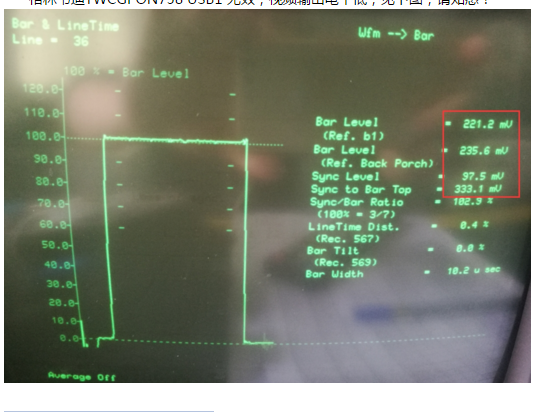
Task: Select the 102.9 % ratio value
Action: [x=473, y=201]
